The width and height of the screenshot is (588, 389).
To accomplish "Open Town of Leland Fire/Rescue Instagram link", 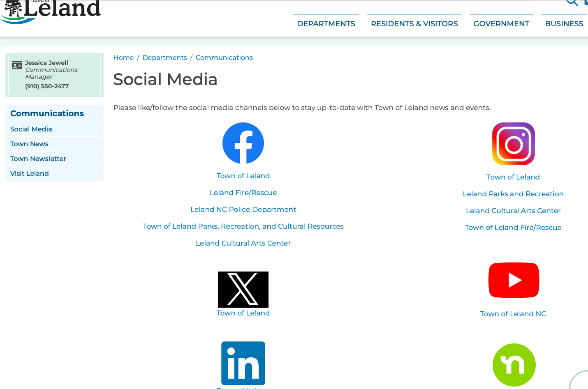I will (513, 228).
